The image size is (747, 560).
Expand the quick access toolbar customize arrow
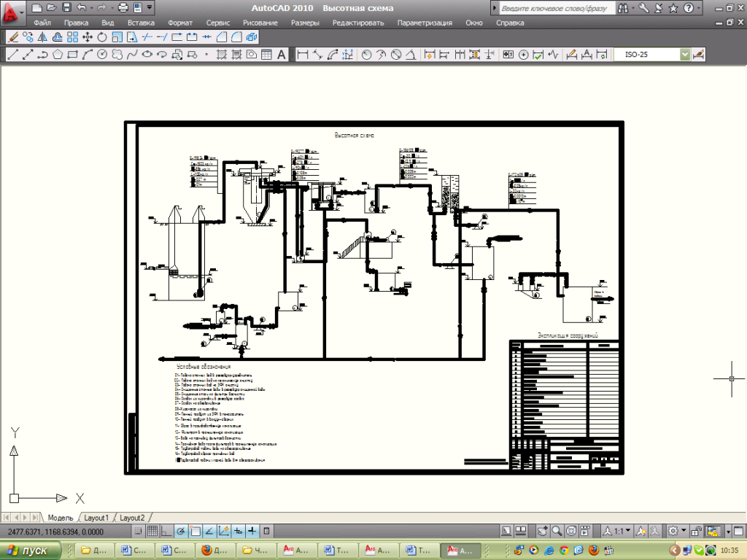coord(150,7)
